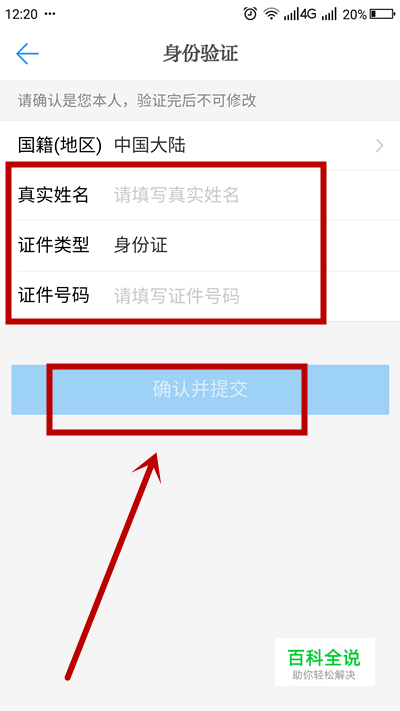Tap the battery indicator icon

tap(382, 14)
